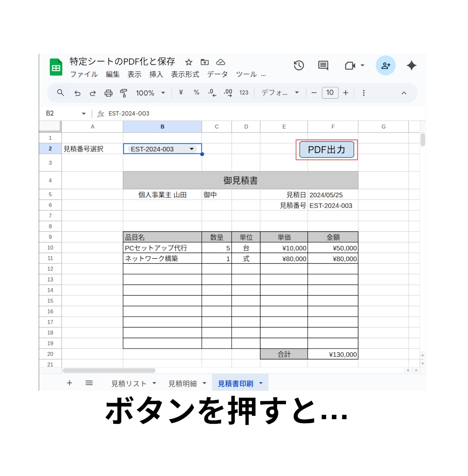
Task: Redo the last action
Action: coord(93,93)
